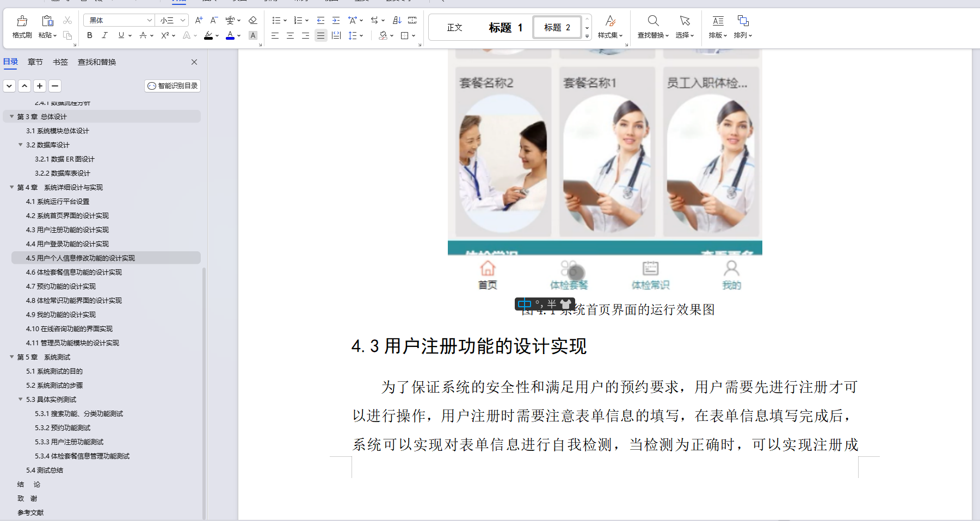Click the bulleted list icon
The width and height of the screenshot is (980, 521).
276,20
